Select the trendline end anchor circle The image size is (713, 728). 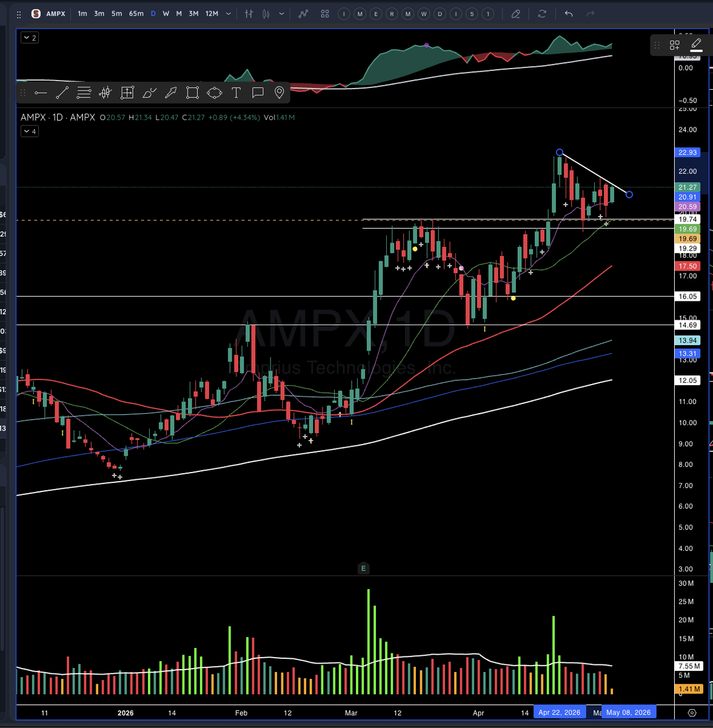coord(629,195)
